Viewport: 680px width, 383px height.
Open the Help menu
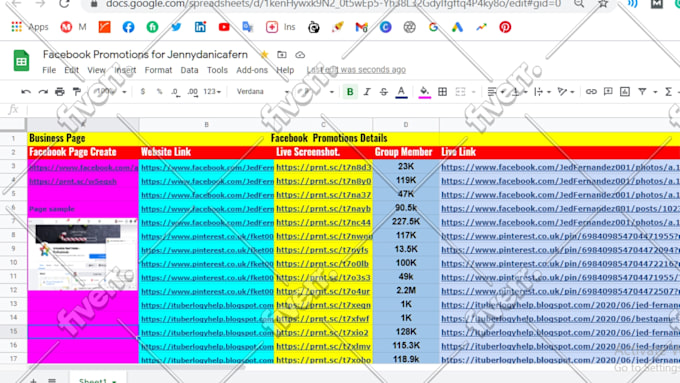coord(285,70)
